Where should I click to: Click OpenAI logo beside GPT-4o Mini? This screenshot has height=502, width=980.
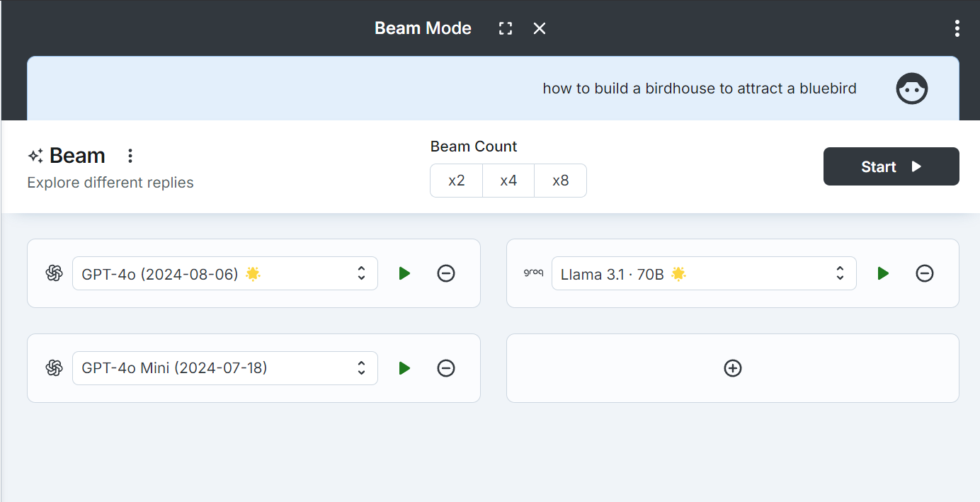(x=54, y=368)
